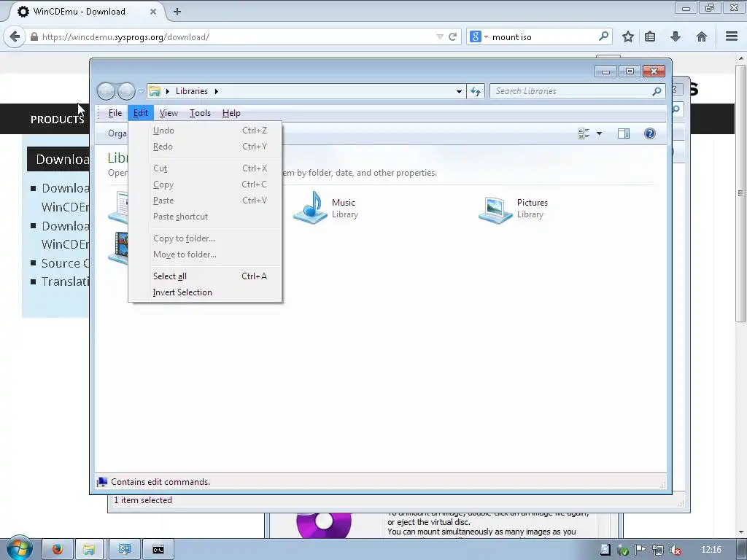Screen dimensions: 747x560
Task: Open view options dropdown arrow
Action: (600, 133)
